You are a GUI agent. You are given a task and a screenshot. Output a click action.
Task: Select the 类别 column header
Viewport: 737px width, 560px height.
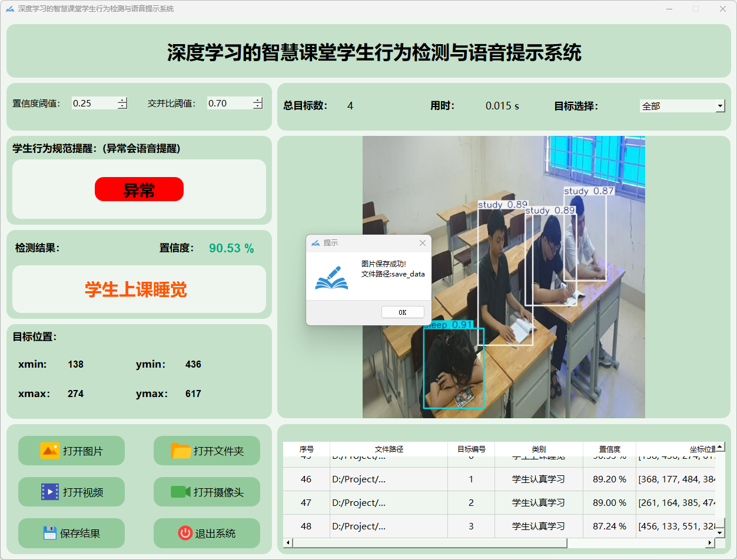[539, 449]
